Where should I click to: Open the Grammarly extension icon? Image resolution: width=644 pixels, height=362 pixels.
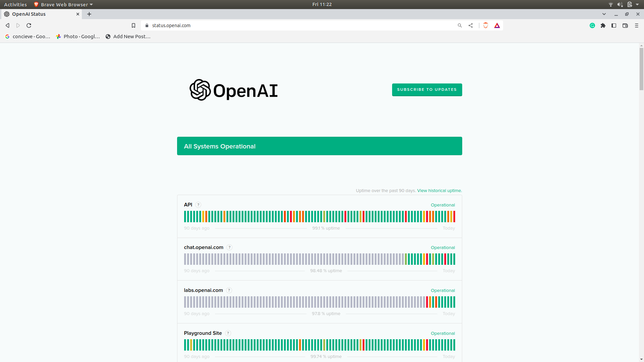(592, 25)
